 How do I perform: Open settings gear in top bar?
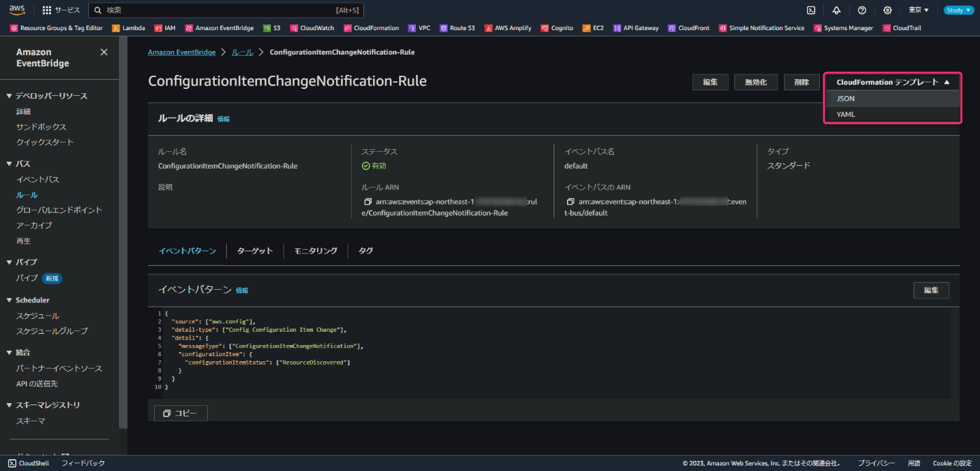click(x=888, y=10)
